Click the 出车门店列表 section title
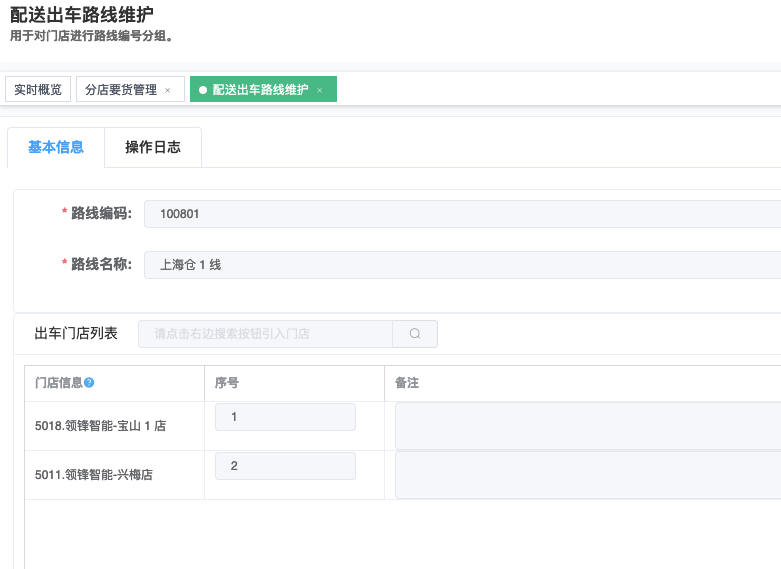Screen dimensions: 781x569 76,333
